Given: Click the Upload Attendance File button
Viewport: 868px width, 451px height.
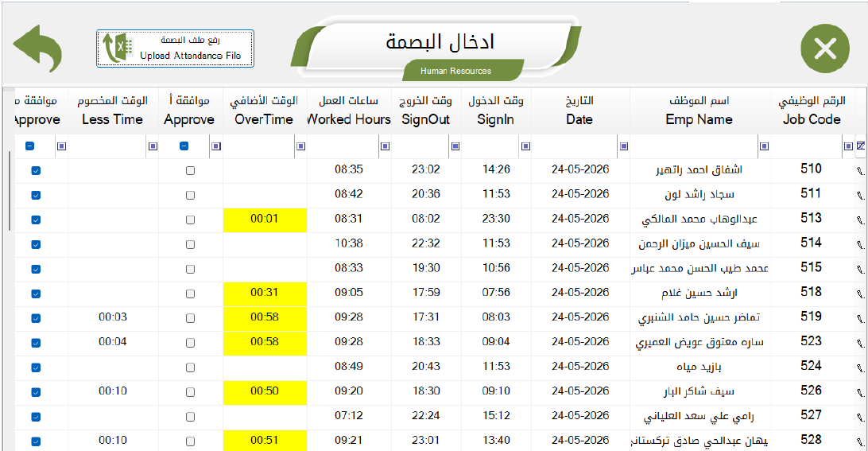Looking at the screenshot, I should [175, 49].
